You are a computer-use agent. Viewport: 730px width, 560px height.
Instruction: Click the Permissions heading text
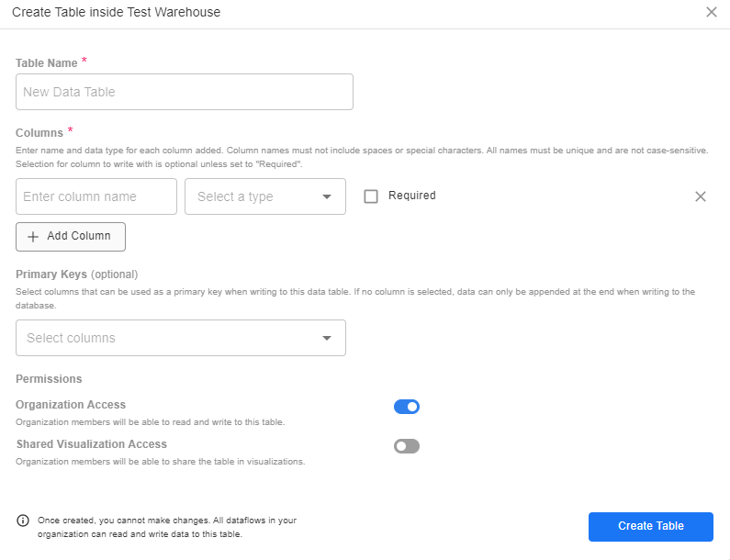tap(49, 379)
